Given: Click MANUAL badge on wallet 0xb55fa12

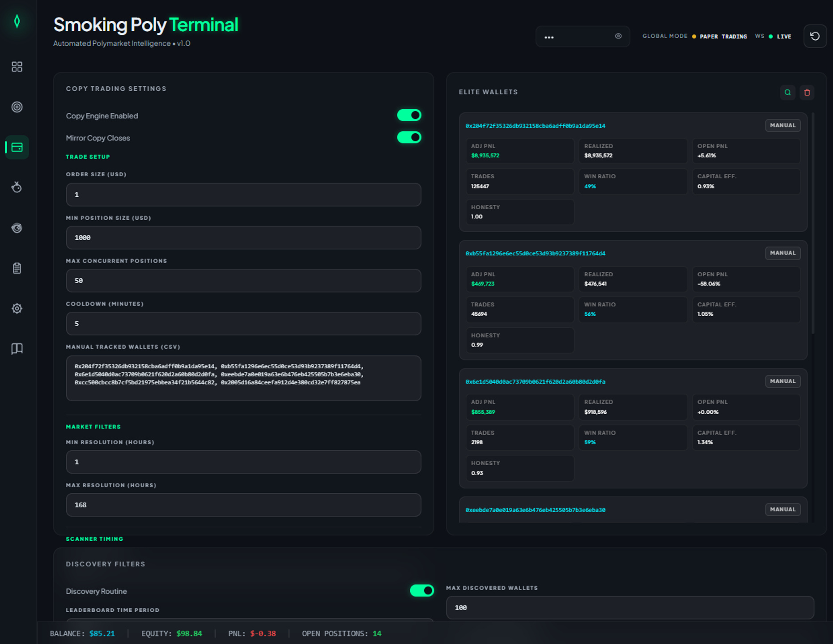Looking at the screenshot, I should 782,253.
